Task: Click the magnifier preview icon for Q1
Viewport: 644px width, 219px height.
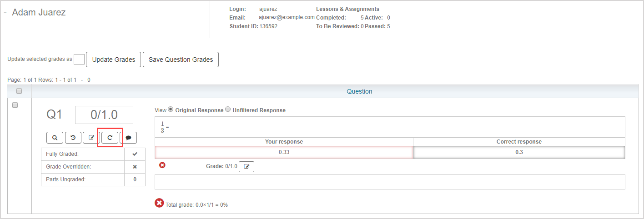Action: tap(55, 138)
